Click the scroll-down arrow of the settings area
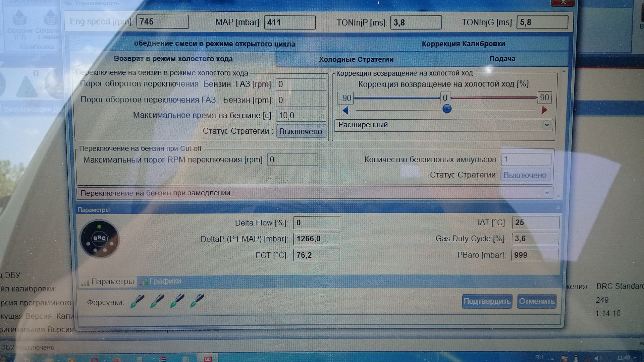Viewport: 644px width, 362px height. point(558,196)
